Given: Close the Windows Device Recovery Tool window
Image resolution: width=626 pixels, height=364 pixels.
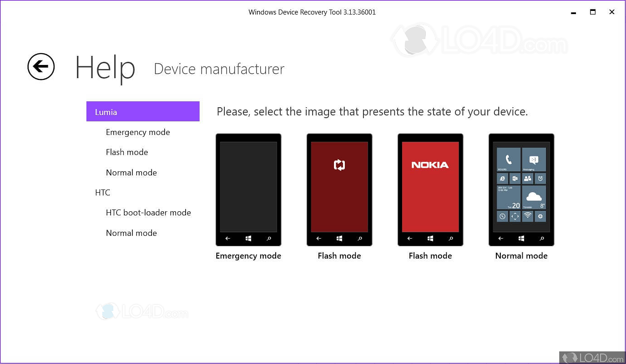Looking at the screenshot, I should 612,12.
